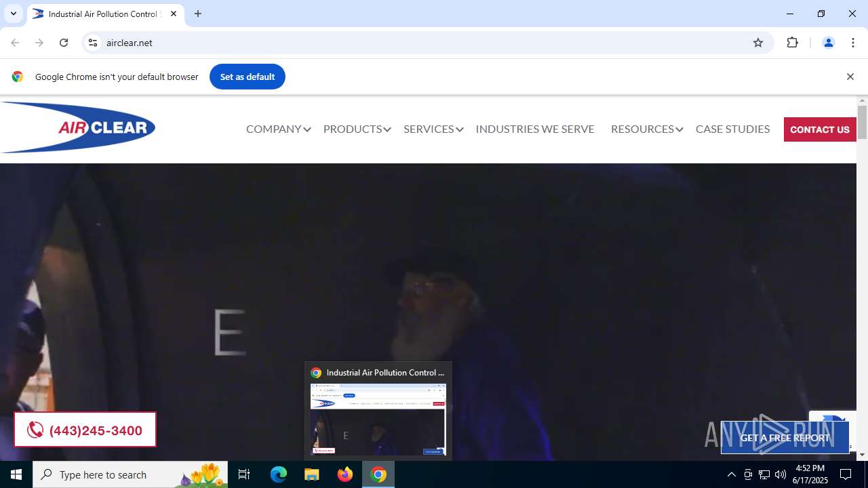This screenshot has width=868, height=488.
Task: Go back with the back arrow
Action: 15,43
